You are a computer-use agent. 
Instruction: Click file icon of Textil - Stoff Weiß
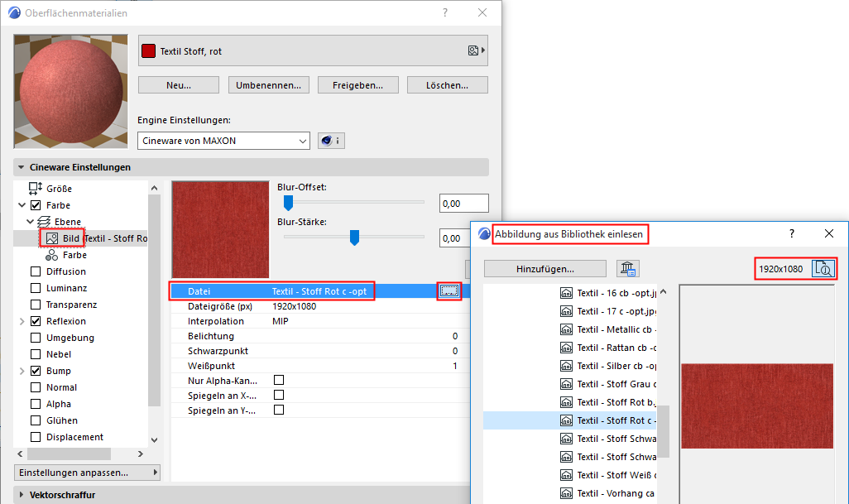[x=566, y=475]
